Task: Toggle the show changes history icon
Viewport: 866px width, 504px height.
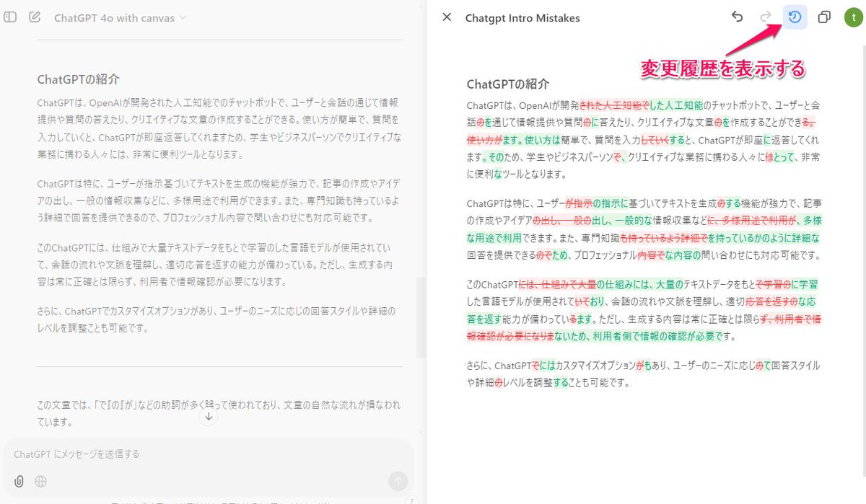Action: (795, 17)
